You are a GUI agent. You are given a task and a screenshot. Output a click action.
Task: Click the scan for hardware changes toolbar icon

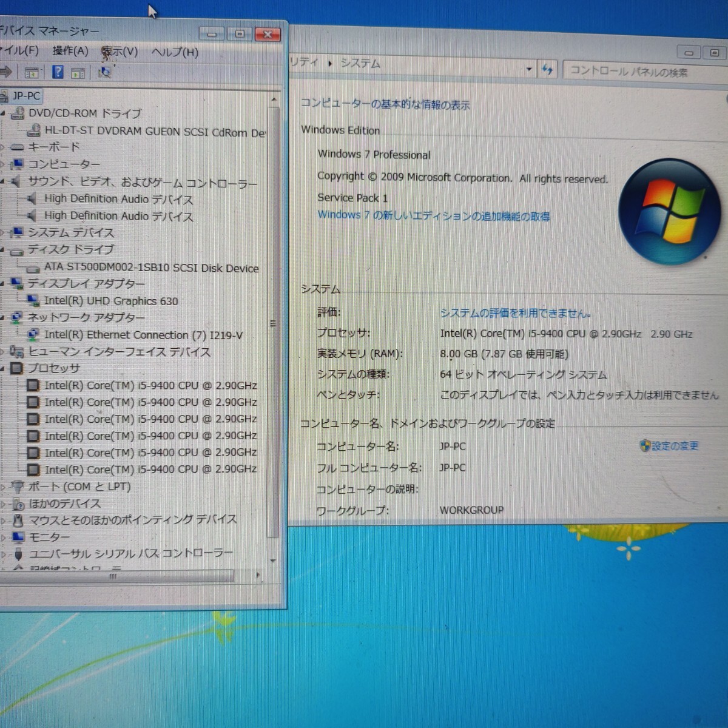(x=104, y=73)
